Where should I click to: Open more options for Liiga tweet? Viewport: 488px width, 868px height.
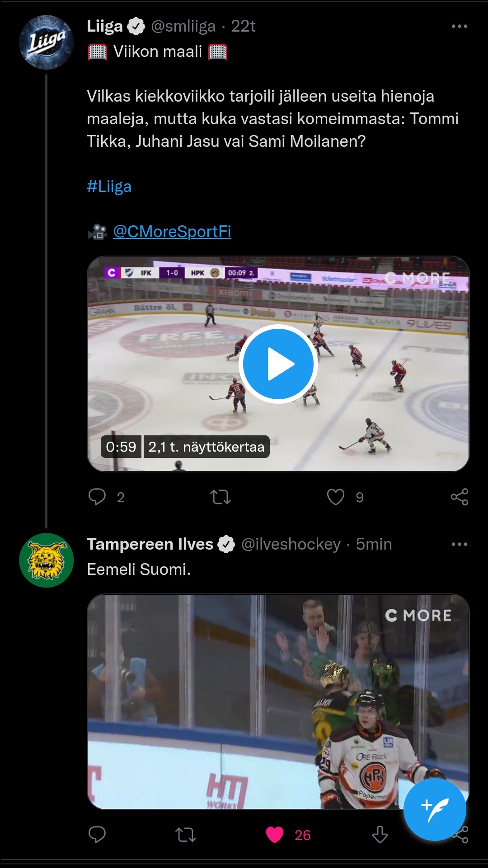(460, 26)
